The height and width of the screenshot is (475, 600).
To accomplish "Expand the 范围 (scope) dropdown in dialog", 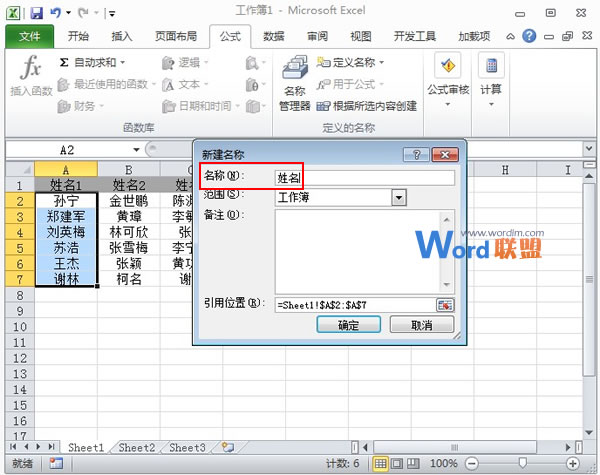I will click(399, 197).
